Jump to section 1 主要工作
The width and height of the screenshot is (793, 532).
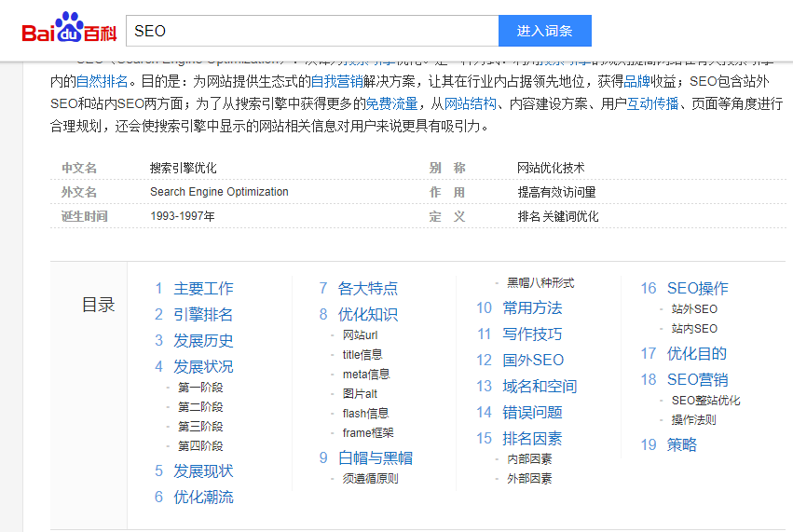203,289
